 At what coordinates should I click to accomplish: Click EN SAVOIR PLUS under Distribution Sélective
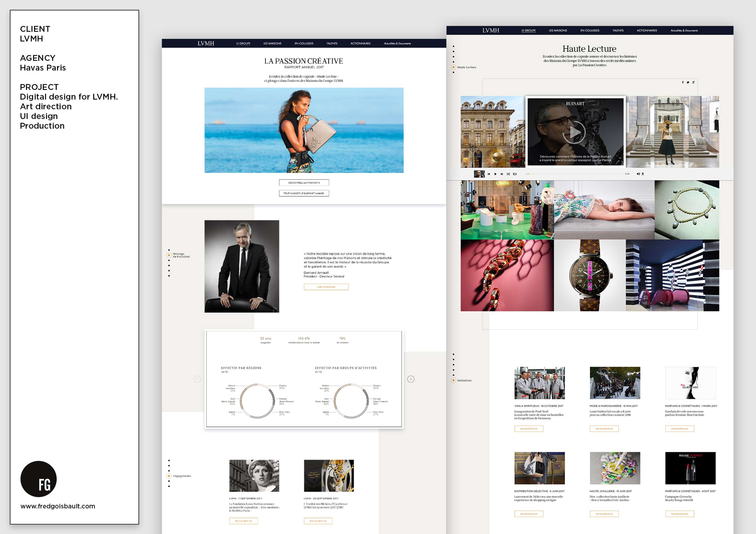click(529, 514)
